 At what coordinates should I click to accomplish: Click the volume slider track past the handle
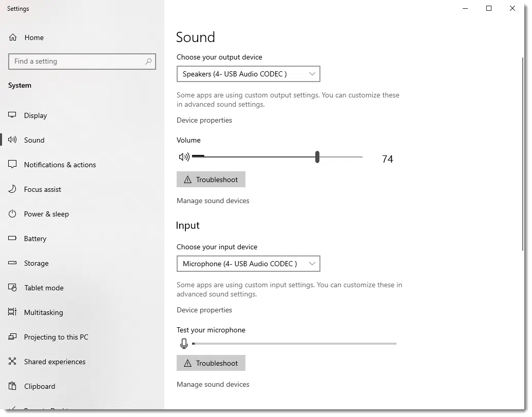point(341,157)
